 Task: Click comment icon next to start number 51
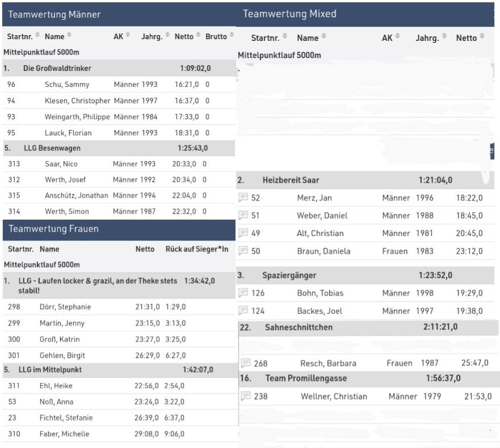[x=244, y=215]
